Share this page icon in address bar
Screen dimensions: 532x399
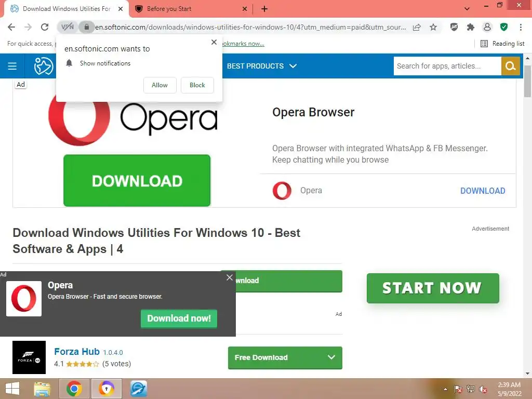tap(417, 27)
